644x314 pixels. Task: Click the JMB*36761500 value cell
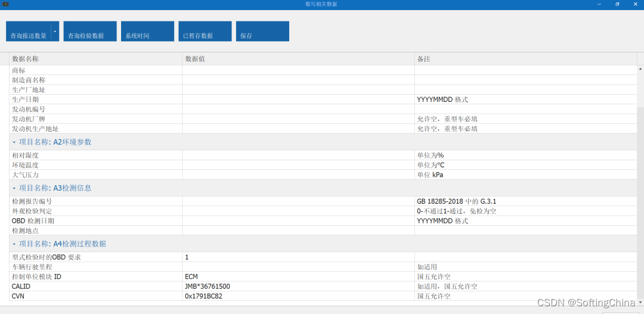pos(298,287)
